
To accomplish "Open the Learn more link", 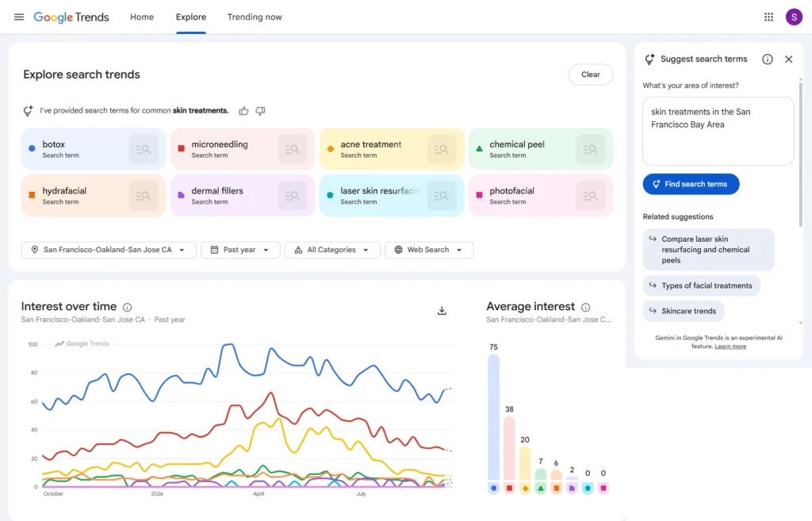I will point(730,347).
